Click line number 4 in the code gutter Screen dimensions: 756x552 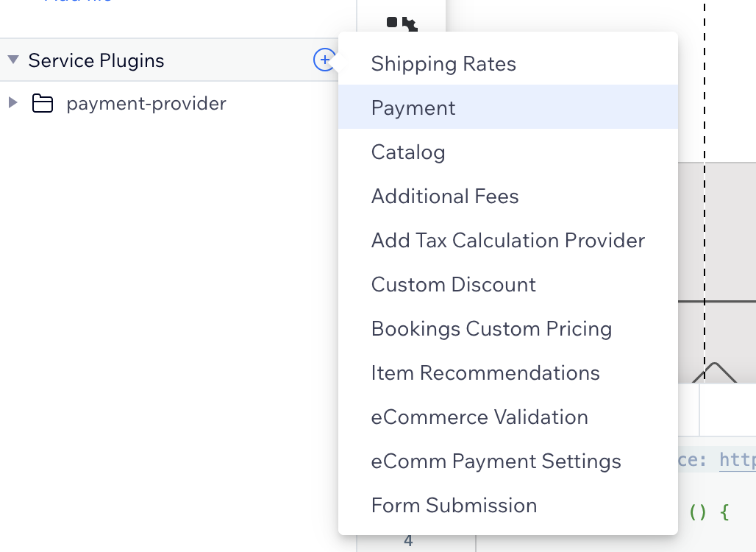tap(408, 541)
